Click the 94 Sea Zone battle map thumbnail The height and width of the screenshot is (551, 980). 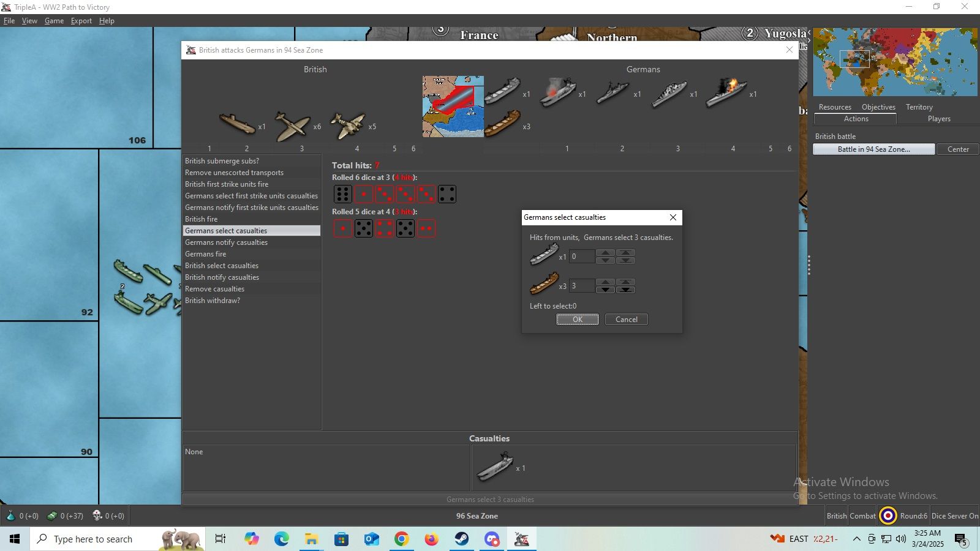coord(453,107)
